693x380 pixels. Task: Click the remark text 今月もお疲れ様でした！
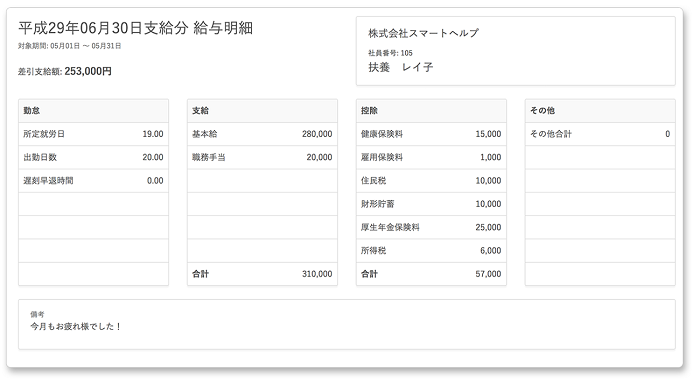point(76,327)
